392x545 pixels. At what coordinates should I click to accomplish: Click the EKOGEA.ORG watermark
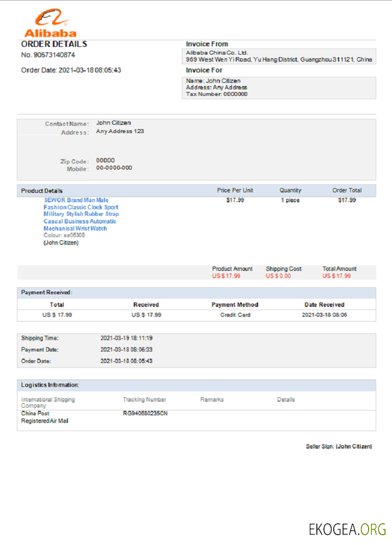347,529
